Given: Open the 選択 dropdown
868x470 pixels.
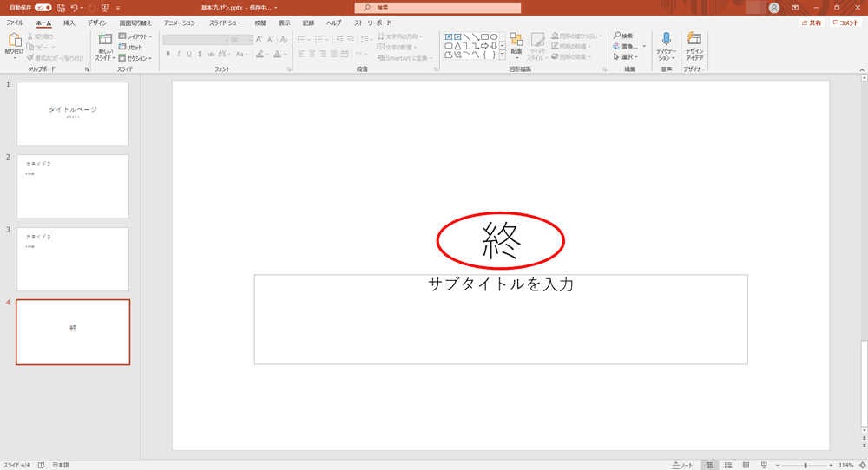Looking at the screenshot, I should (626, 57).
